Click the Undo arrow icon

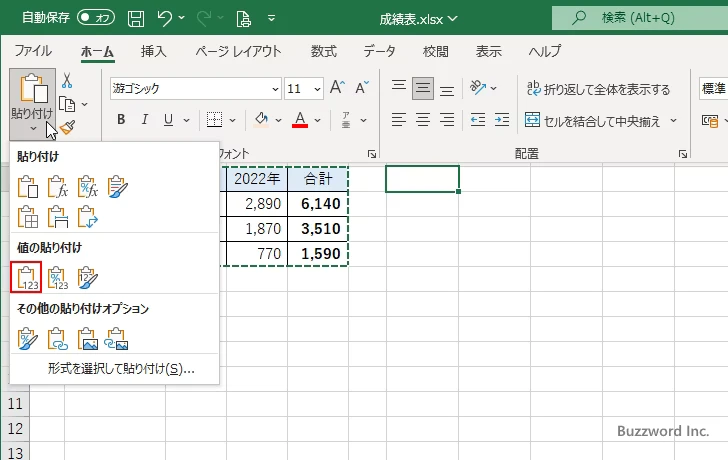[x=164, y=18]
